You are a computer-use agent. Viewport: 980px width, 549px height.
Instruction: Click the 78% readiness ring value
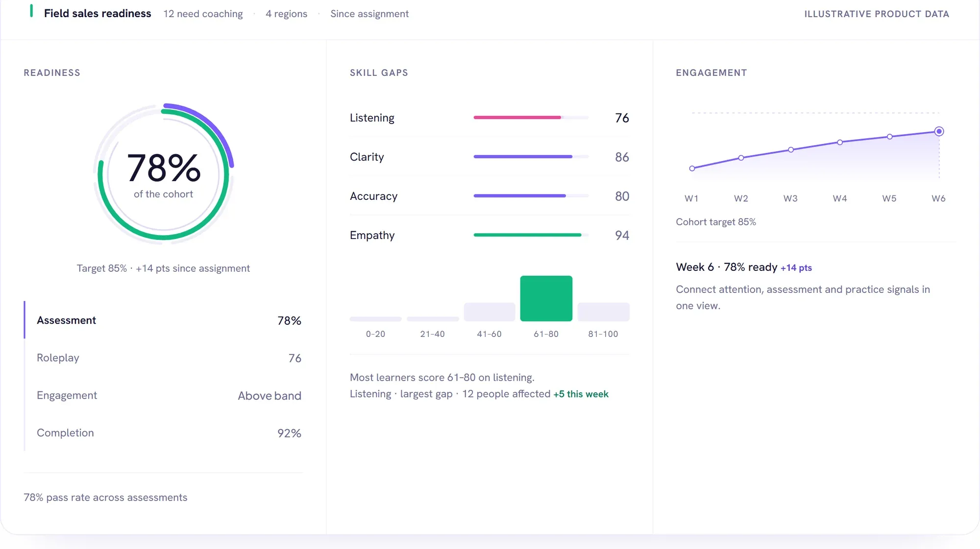click(x=164, y=168)
